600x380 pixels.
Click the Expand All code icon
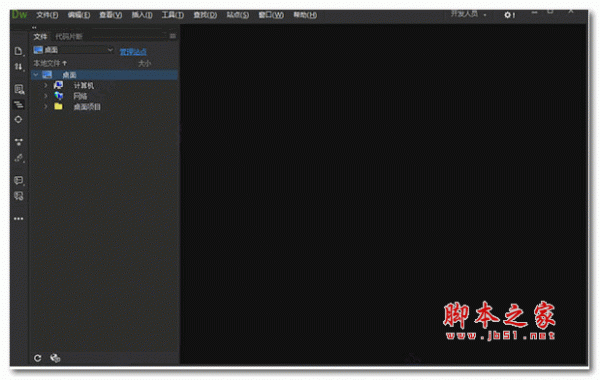(x=18, y=142)
